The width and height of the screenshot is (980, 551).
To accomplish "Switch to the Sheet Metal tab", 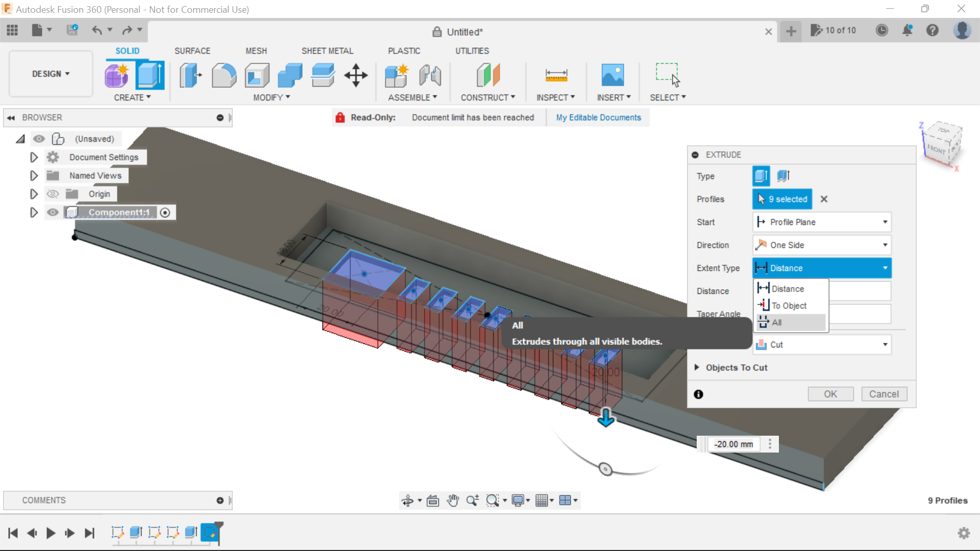I will point(327,51).
